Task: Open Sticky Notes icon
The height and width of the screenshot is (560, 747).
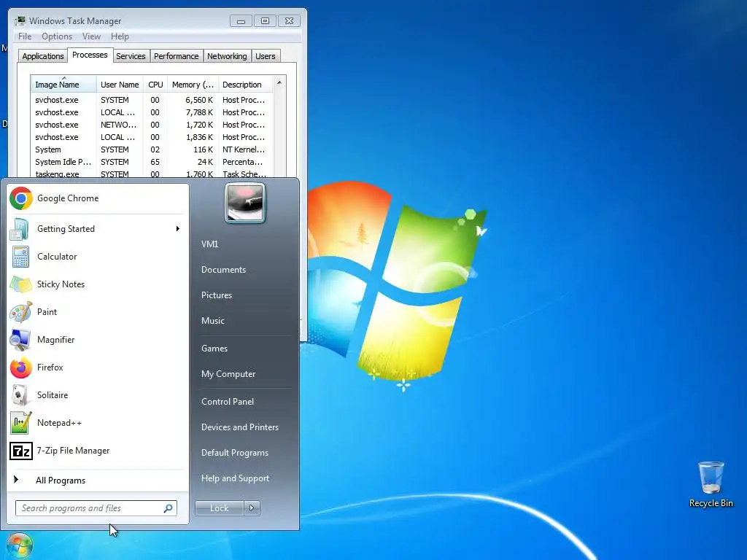Action: click(x=20, y=284)
